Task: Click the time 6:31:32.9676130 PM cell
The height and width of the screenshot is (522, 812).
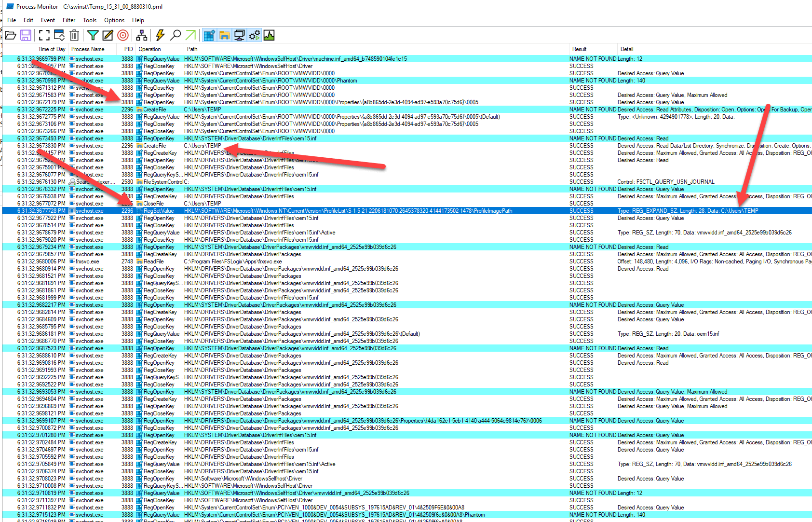Action: (x=41, y=182)
